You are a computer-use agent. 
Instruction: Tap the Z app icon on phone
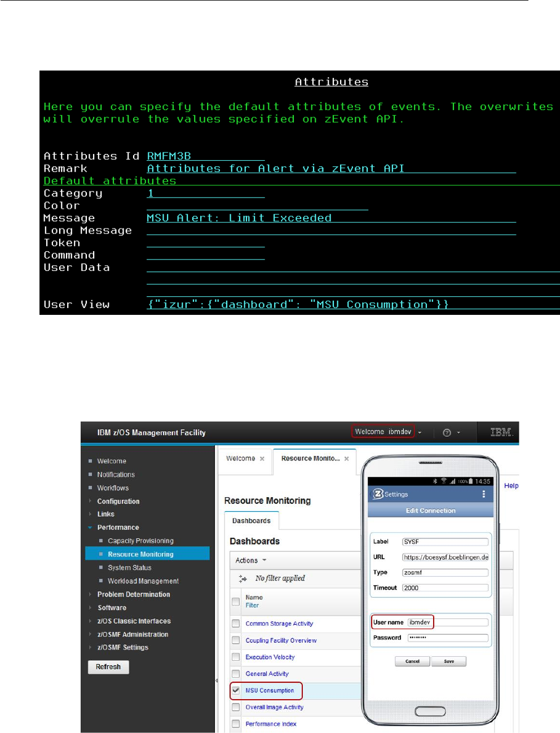[378, 494]
